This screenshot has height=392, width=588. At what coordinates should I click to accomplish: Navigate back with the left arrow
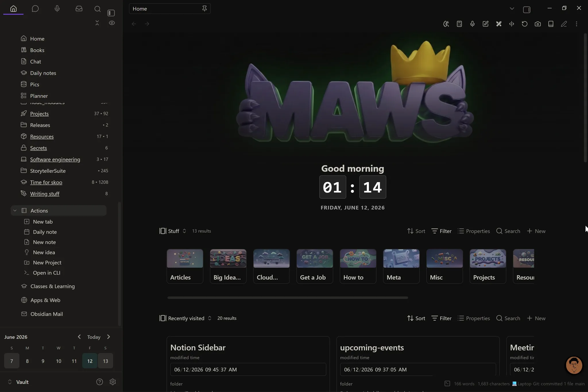[134, 24]
